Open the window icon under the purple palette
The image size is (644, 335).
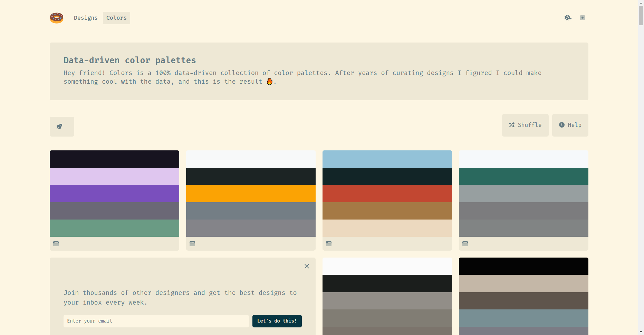56,243
